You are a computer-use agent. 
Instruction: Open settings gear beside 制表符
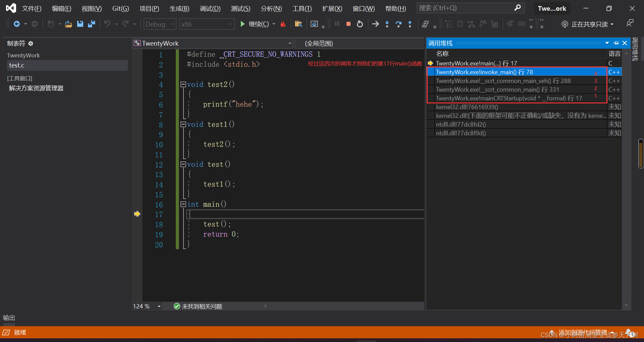pos(31,43)
